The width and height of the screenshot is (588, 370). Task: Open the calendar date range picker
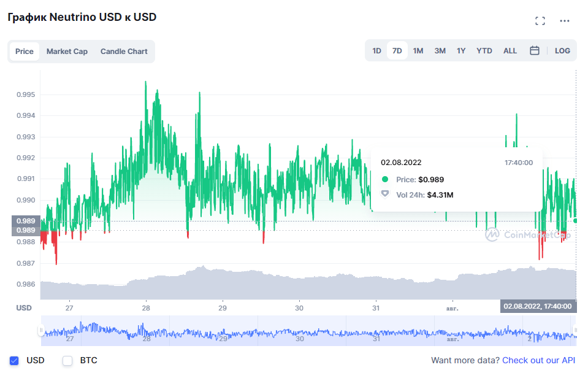point(534,51)
